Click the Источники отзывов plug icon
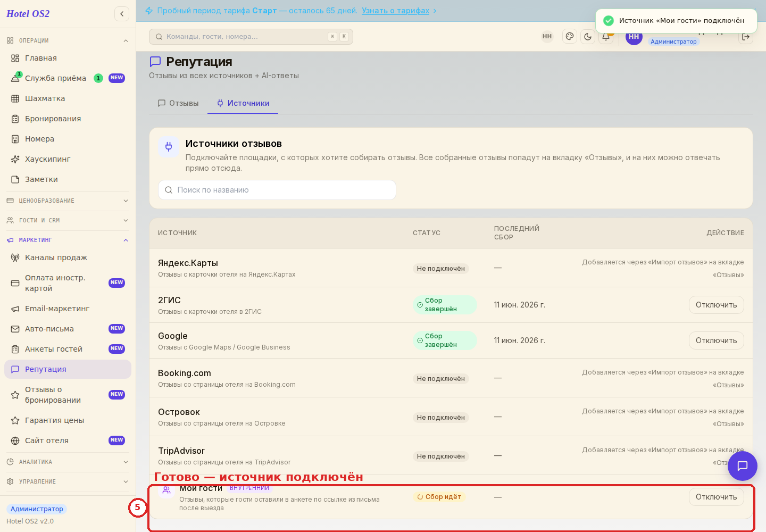This screenshot has height=532, width=766. [x=169, y=147]
